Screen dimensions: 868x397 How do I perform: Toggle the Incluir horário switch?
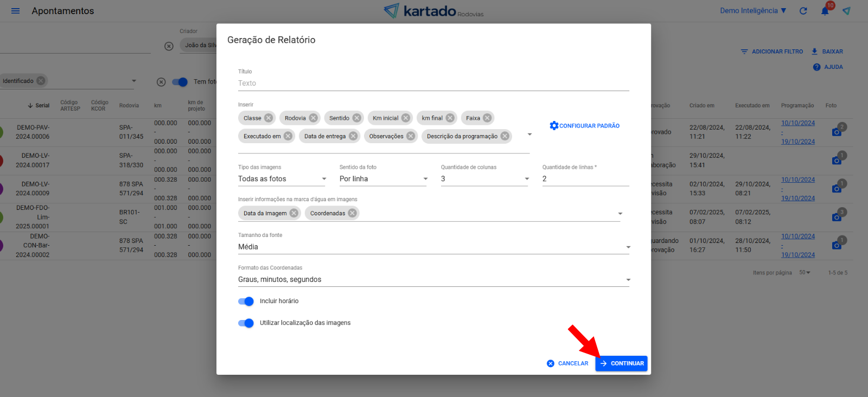(x=246, y=302)
